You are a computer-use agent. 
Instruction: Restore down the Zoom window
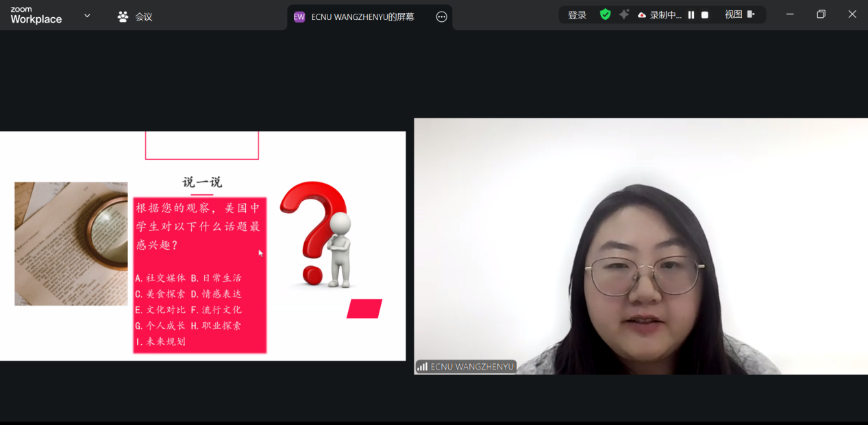click(x=821, y=14)
